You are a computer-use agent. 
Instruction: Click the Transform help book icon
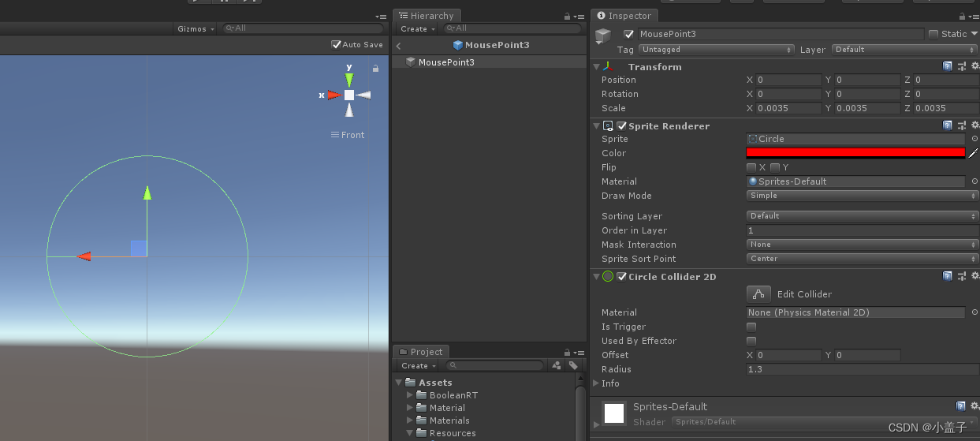[x=948, y=67]
